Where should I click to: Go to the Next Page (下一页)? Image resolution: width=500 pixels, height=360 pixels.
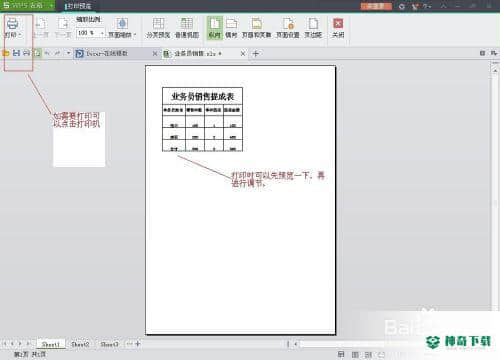click(x=63, y=28)
